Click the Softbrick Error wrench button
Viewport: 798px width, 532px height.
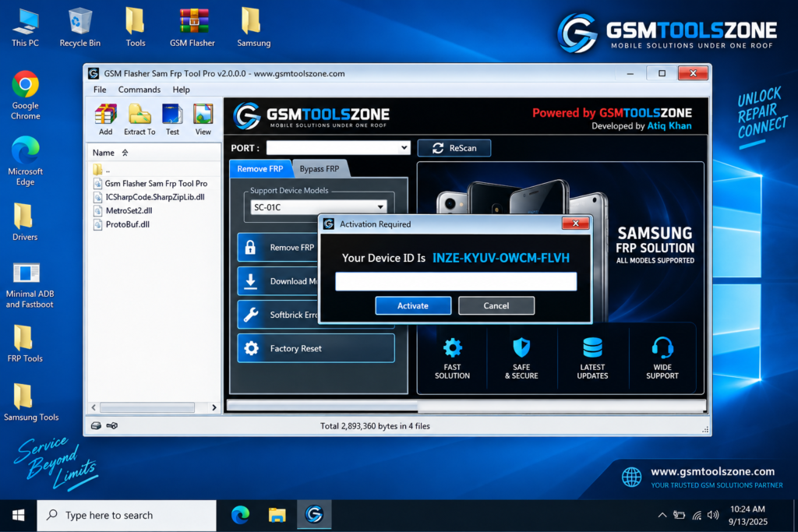point(278,315)
